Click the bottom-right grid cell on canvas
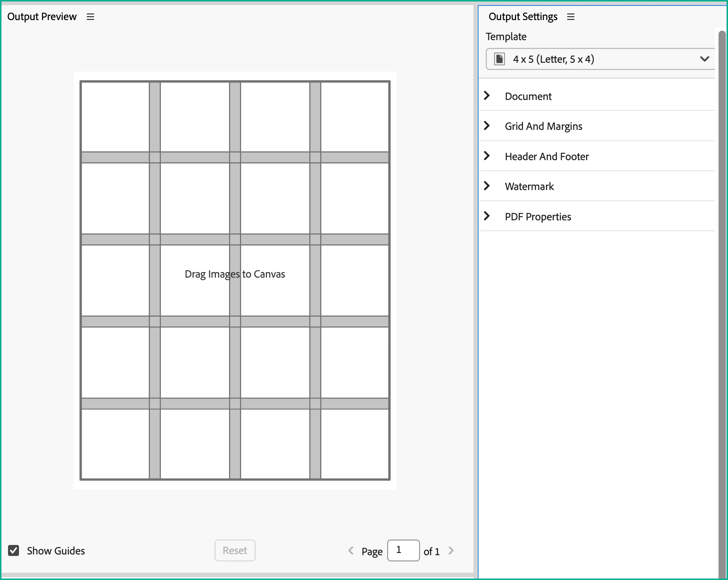 (x=355, y=444)
